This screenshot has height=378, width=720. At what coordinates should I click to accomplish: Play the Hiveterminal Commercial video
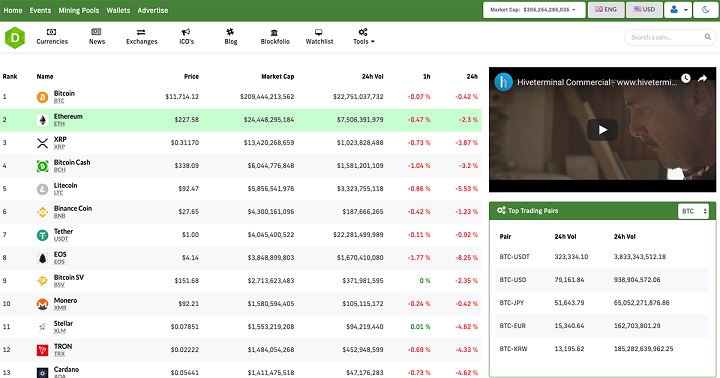pos(602,130)
